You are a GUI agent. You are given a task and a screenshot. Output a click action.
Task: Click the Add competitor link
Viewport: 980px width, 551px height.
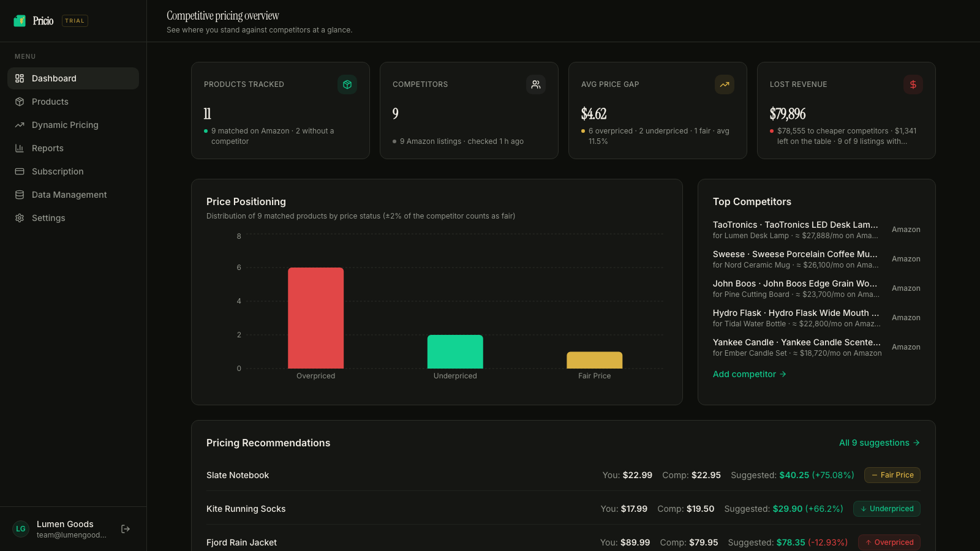pos(749,374)
